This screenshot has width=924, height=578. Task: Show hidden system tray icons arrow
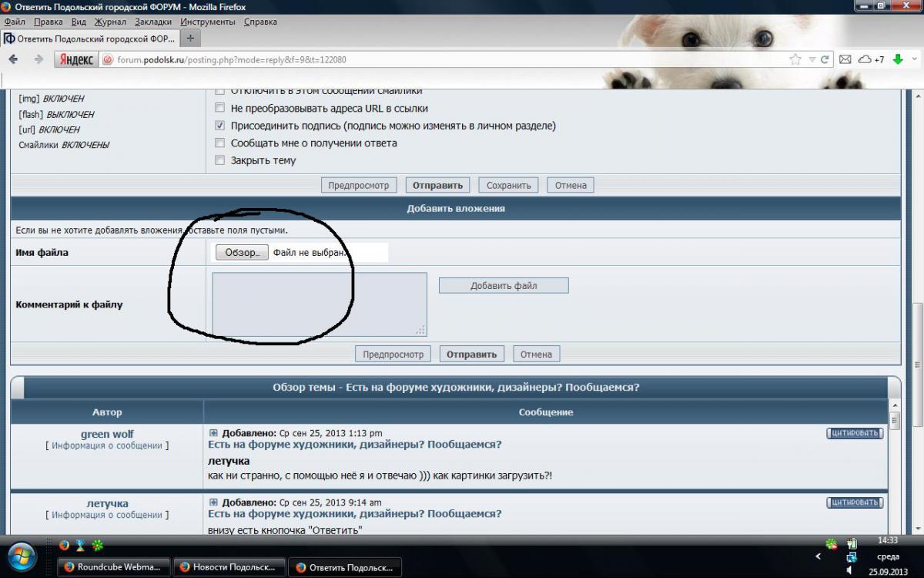pyautogui.click(x=818, y=556)
